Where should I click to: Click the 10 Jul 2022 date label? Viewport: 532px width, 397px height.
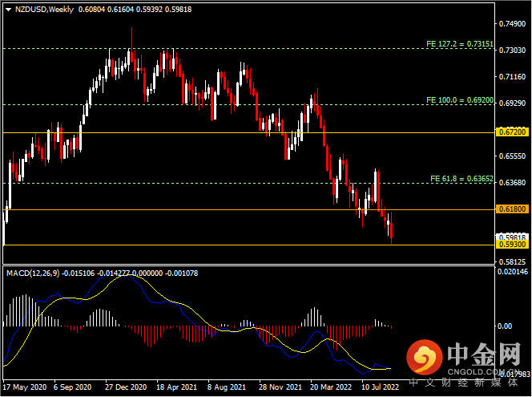click(x=380, y=387)
